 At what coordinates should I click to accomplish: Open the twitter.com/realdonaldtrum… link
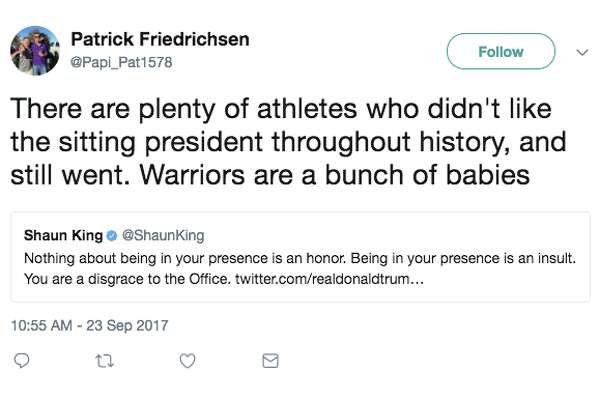point(329,279)
